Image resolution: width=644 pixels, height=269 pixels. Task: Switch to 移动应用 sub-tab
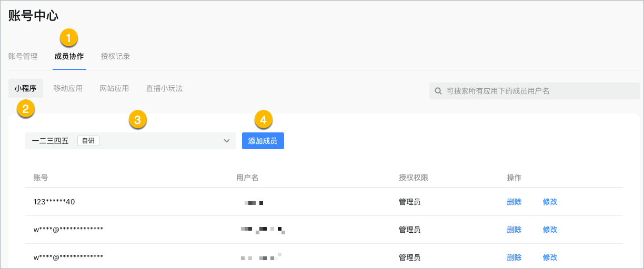[68, 88]
